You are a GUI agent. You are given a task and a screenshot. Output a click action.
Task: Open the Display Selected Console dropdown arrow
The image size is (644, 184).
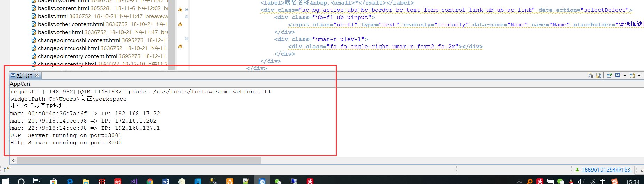[625, 75]
